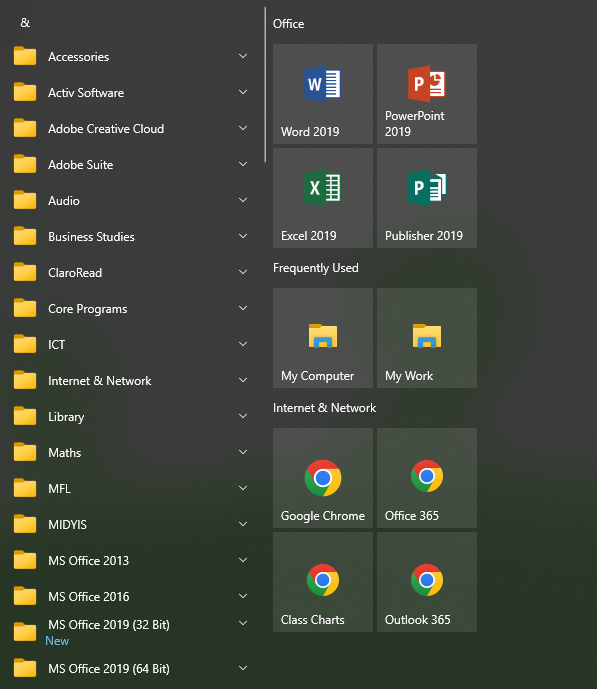This screenshot has width=597, height=689.
Task: Click the Audio folder icon
Action: coord(25,200)
